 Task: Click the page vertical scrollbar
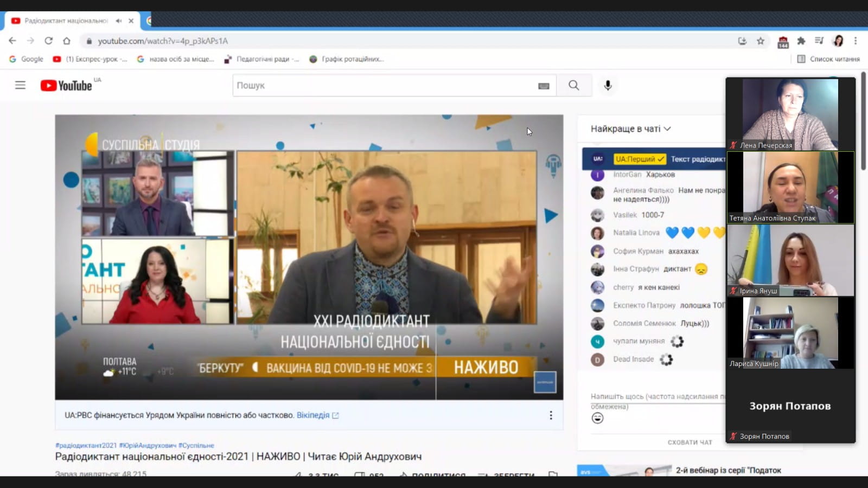pyautogui.click(x=863, y=125)
